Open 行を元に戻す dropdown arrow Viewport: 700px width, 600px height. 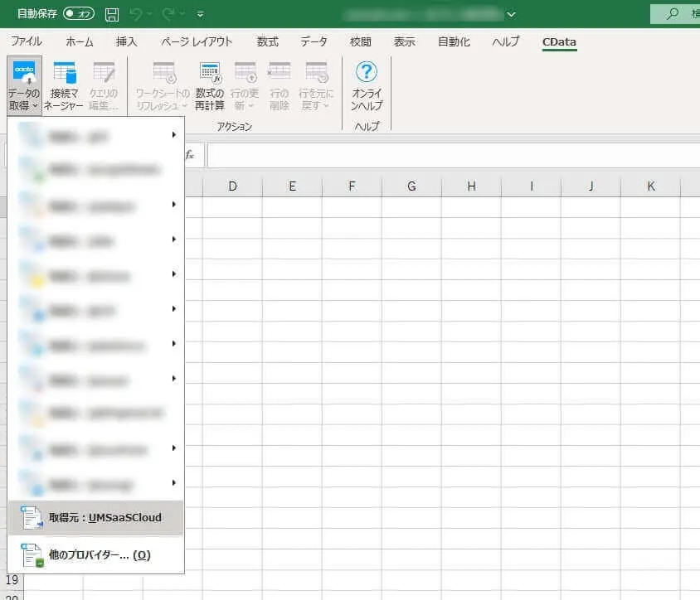click(326, 106)
